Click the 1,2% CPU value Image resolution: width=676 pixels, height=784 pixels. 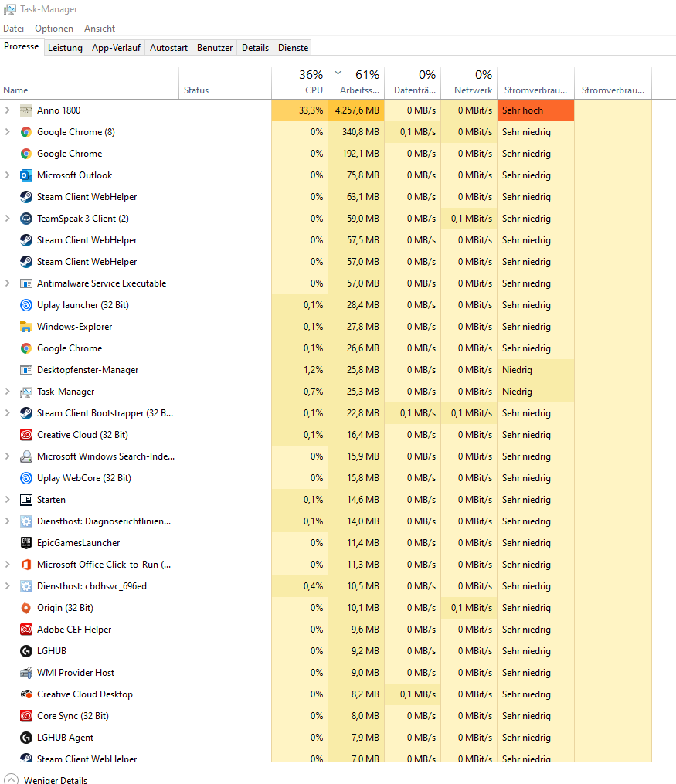tap(300, 370)
